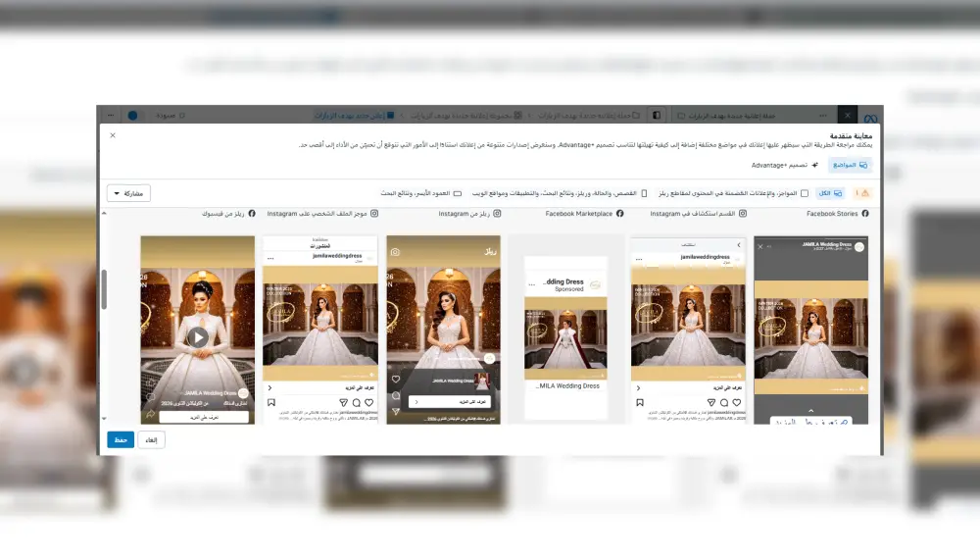The width and height of the screenshot is (980, 560).
Task: Click share arrow in Facebook Reels preview
Action: pyautogui.click(x=150, y=414)
